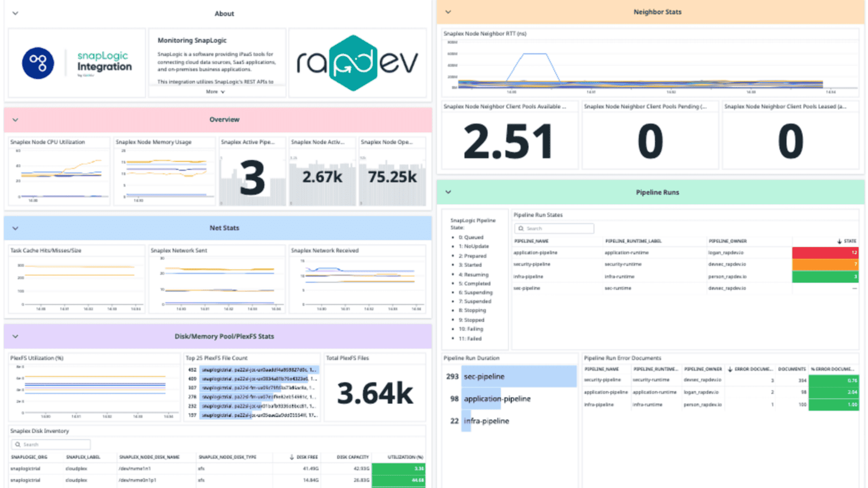Click the Client Pools Pending value 0

click(x=650, y=142)
